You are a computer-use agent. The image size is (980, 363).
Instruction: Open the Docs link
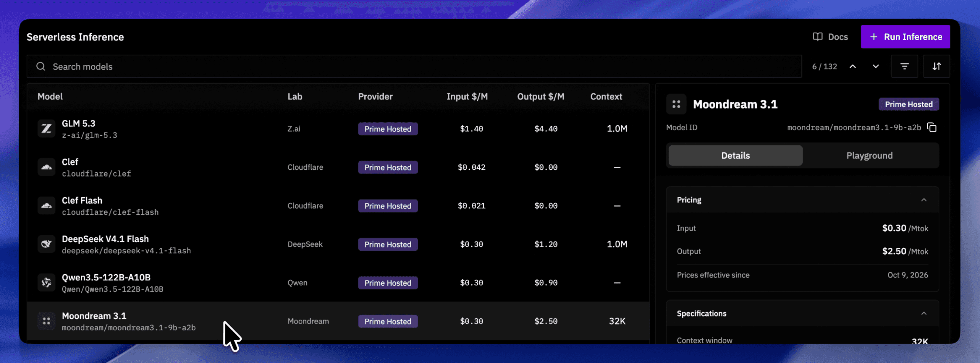pos(830,37)
